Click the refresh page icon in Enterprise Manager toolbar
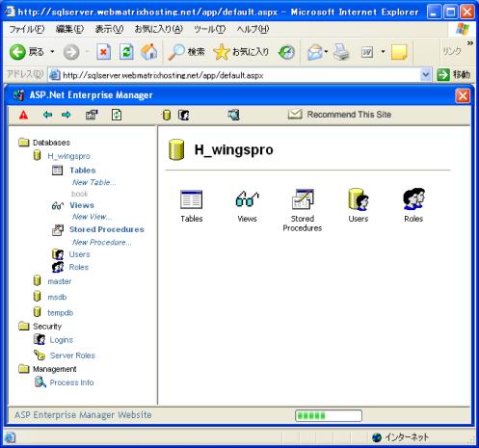 117,115
